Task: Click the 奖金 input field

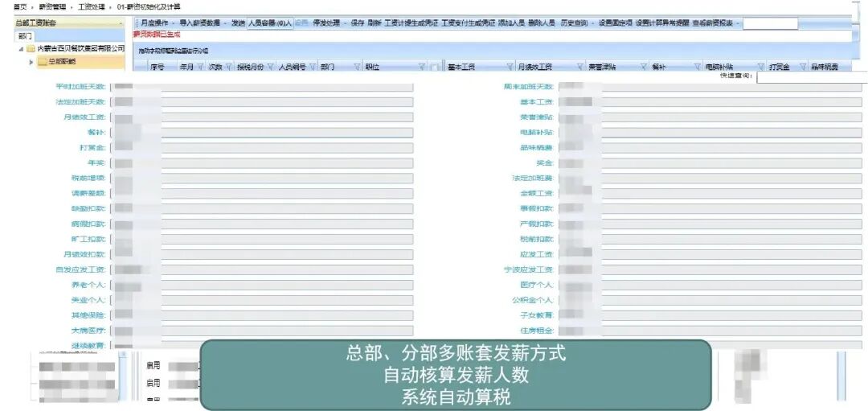Action: 710,162
